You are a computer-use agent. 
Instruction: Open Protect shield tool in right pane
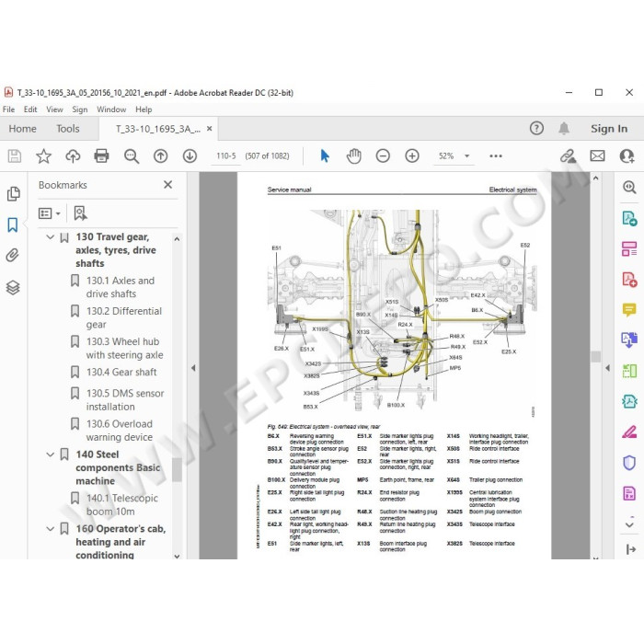click(x=629, y=463)
